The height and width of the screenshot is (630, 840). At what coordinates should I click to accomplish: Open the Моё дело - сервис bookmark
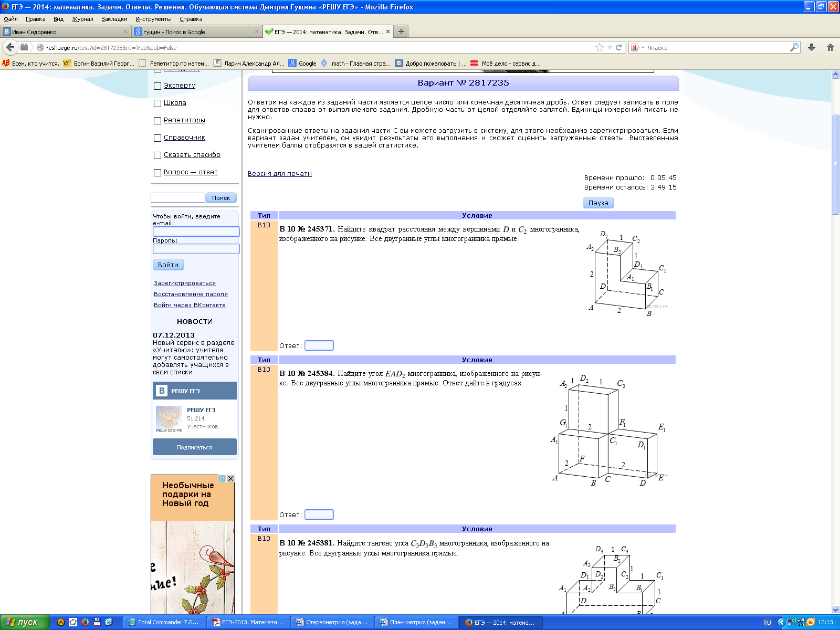pyautogui.click(x=506, y=63)
